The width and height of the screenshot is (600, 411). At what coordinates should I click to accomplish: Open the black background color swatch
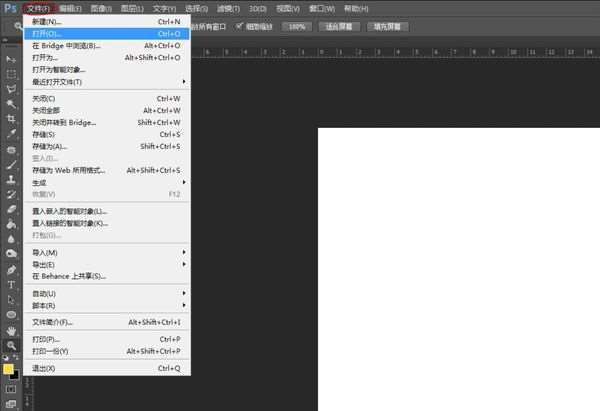(15, 376)
